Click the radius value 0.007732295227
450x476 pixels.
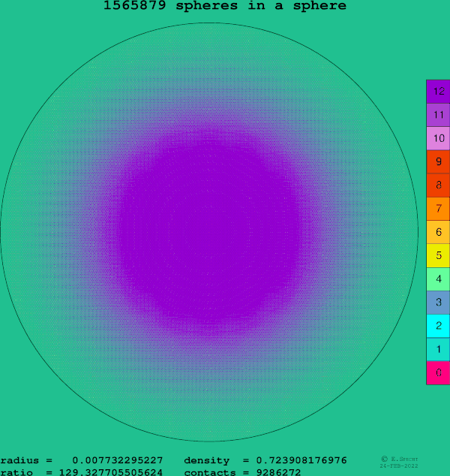coord(117,460)
